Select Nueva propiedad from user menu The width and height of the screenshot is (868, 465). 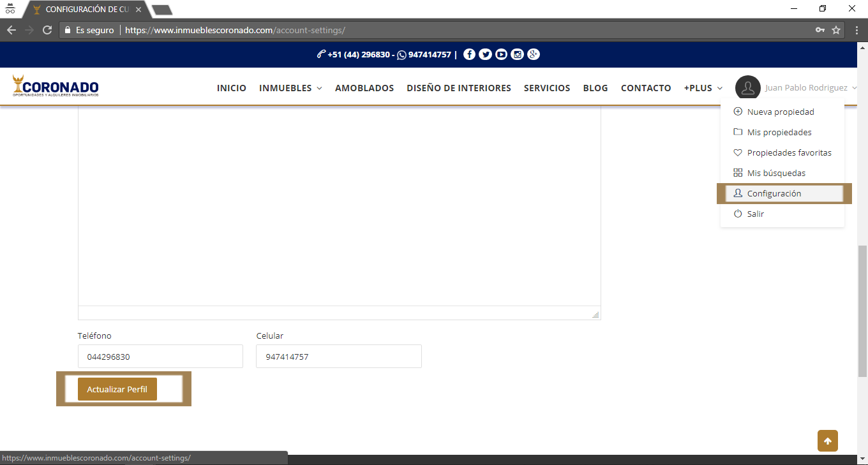tap(780, 112)
